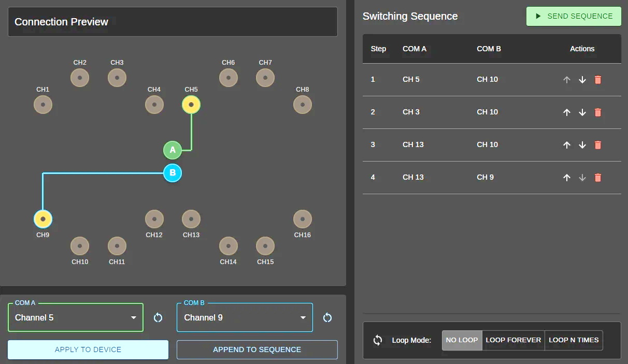This screenshot has width=628, height=364.
Task: Click the CH7 connector in preview
Action: tap(265, 78)
